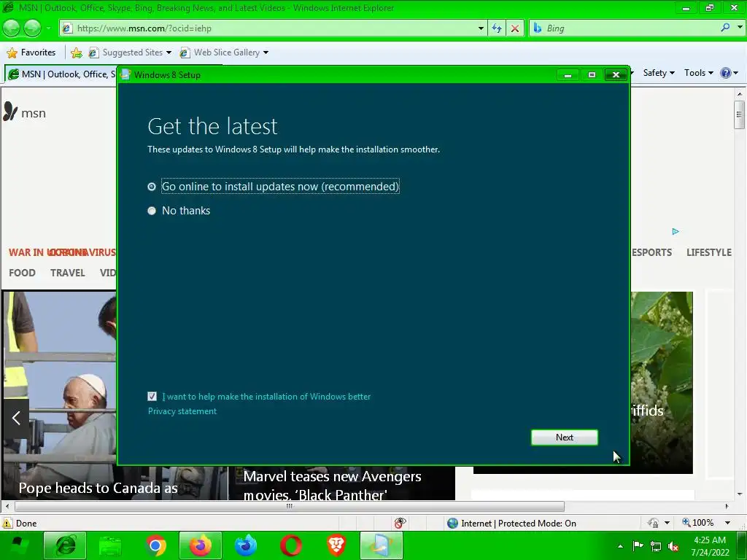Viewport: 747px width, 560px height.
Task: Open the zoom level 100% dropdown
Action: (727, 523)
